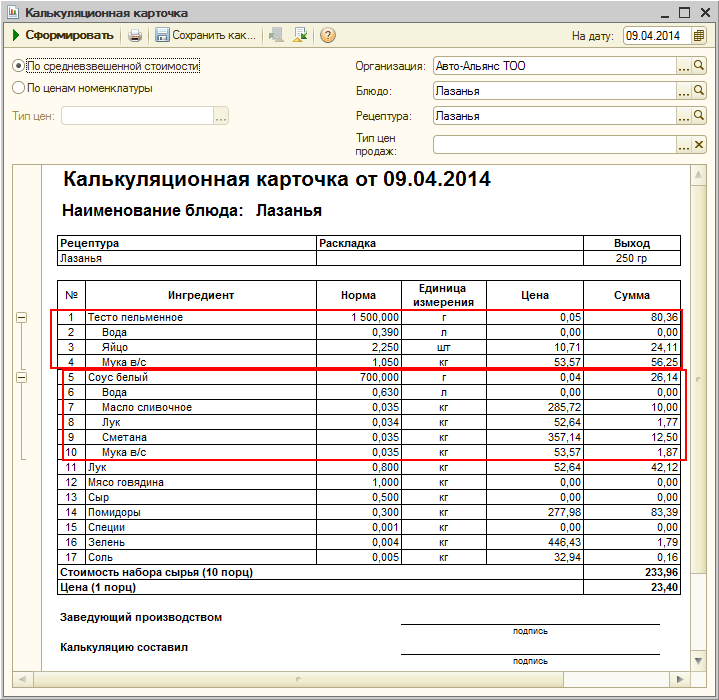The width and height of the screenshot is (719, 700).
Task: Click the magnifier icon next to Организация
Action: pyautogui.click(x=700, y=66)
